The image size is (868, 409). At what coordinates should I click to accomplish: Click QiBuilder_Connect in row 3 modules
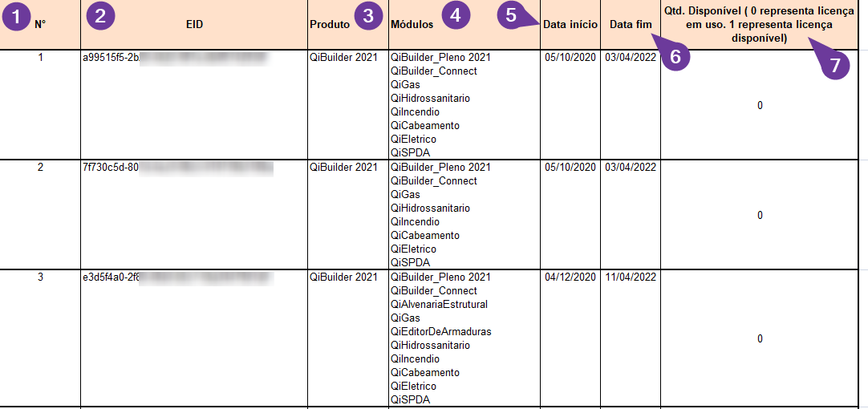coord(434,290)
